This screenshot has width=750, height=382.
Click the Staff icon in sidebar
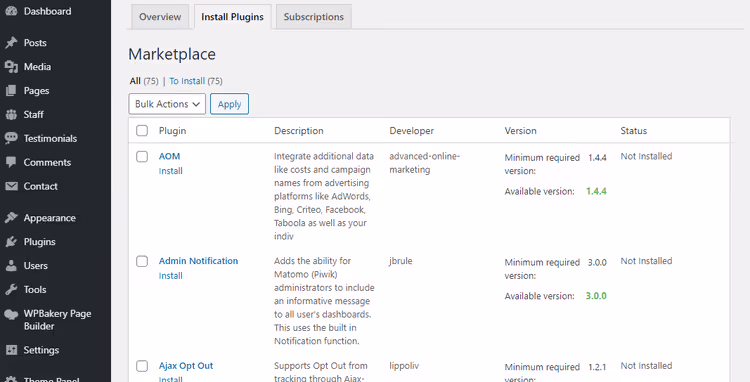[x=11, y=114]
